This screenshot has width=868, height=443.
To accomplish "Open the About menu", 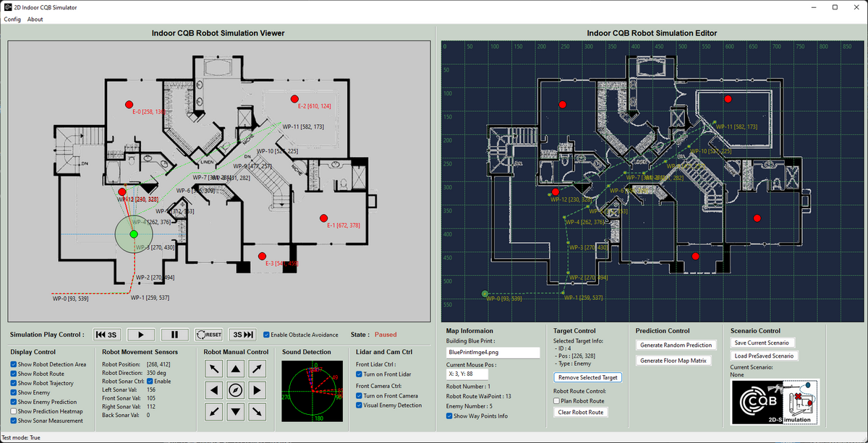I will pyautogui.click(x=35, y=20).
